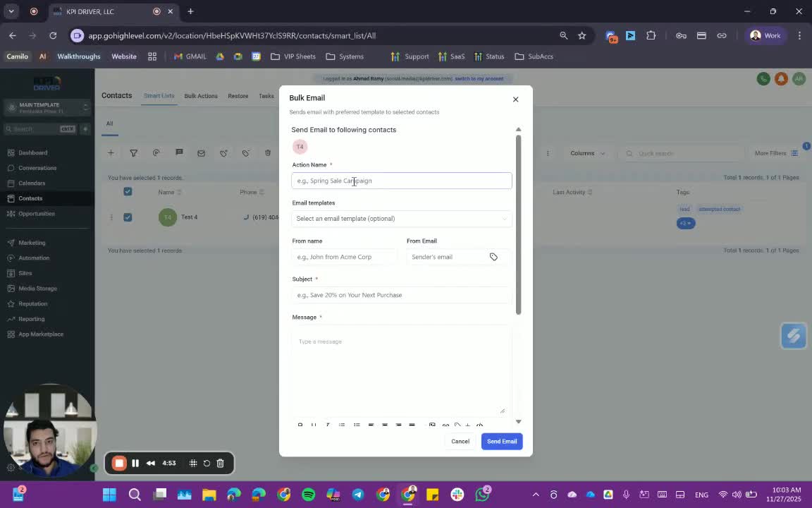Open the Test 4 contact name
Viewport: 812px width, 508px height.
pos(189,217)
